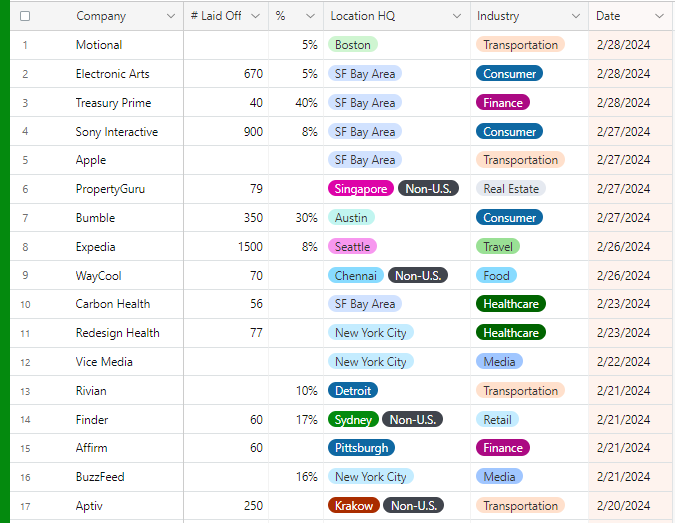Click the Boston location tag
This screenshot has height=523, width=675.
353,45
